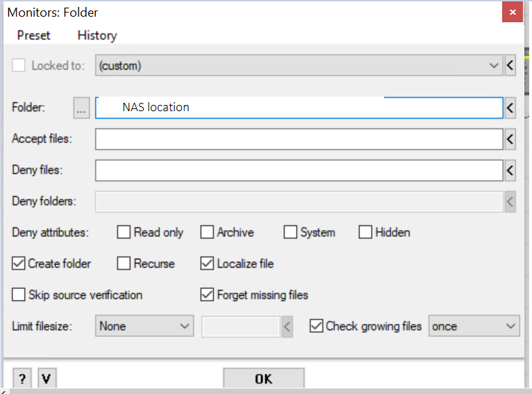Screen dimensions: 532x394
Task: Open the Limit filesize None dropdown
Action: coord(144,326)
